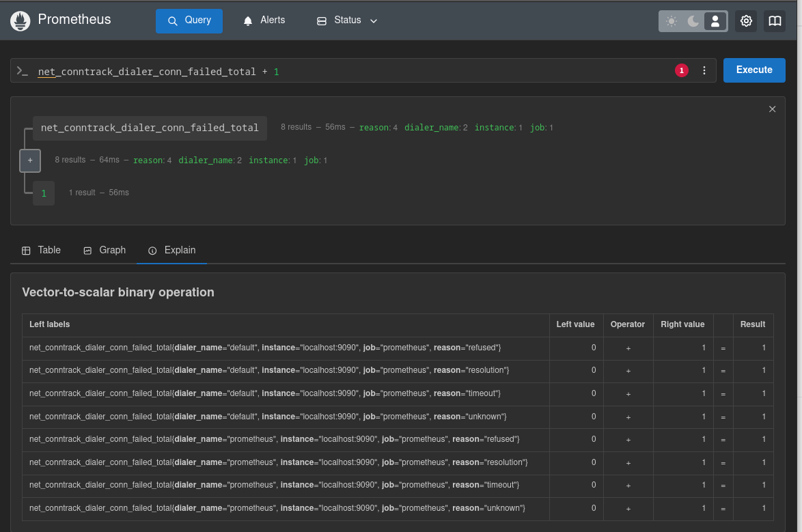
Task: Click row with dialer_name default, reason timeout
Action: click(x=398, y=394)
